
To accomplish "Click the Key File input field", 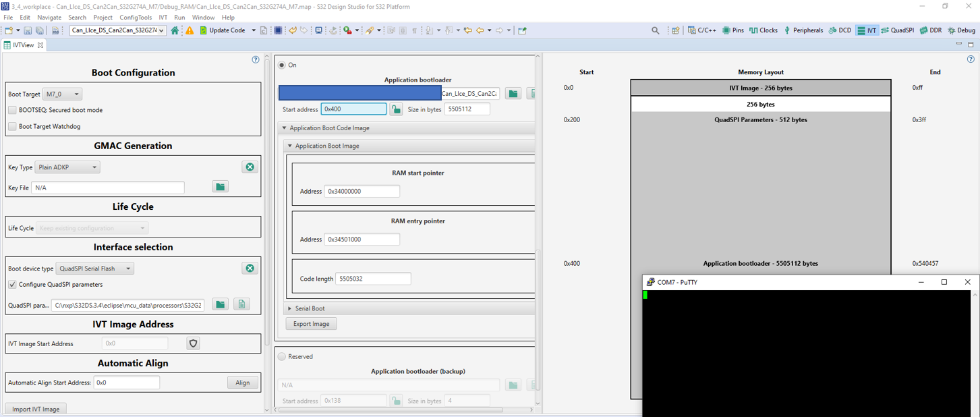I will tap(108, 188).
